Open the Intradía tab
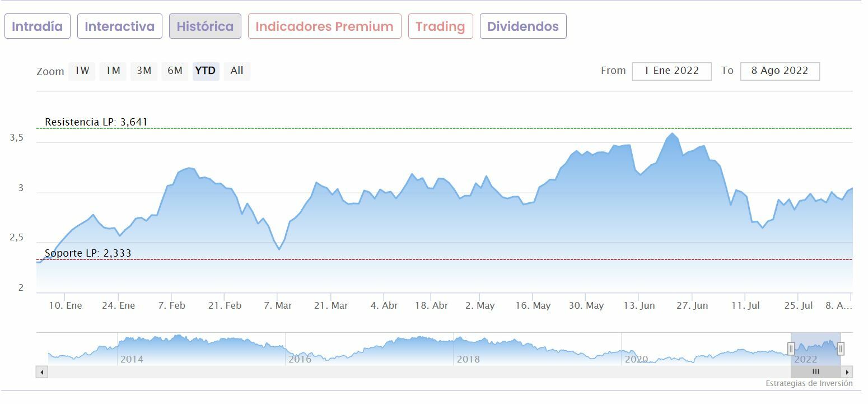This screenshot has height=404, width=868. click(38, 26)
